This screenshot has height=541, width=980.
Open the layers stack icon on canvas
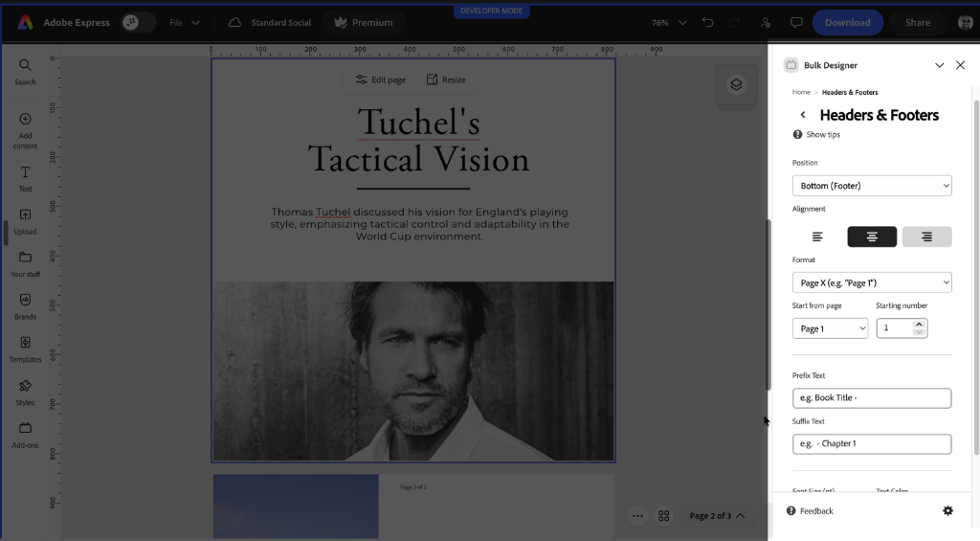[x=736, y=84]
